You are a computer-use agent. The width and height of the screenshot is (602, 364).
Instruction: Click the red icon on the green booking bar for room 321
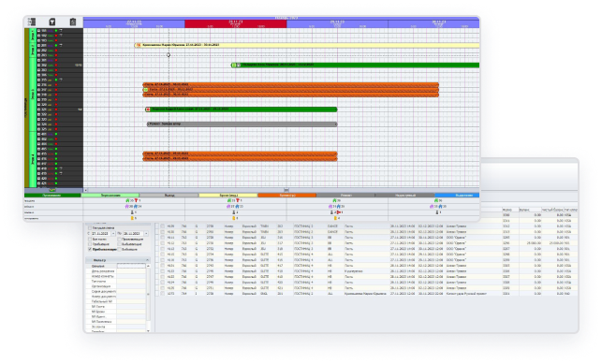148,109
